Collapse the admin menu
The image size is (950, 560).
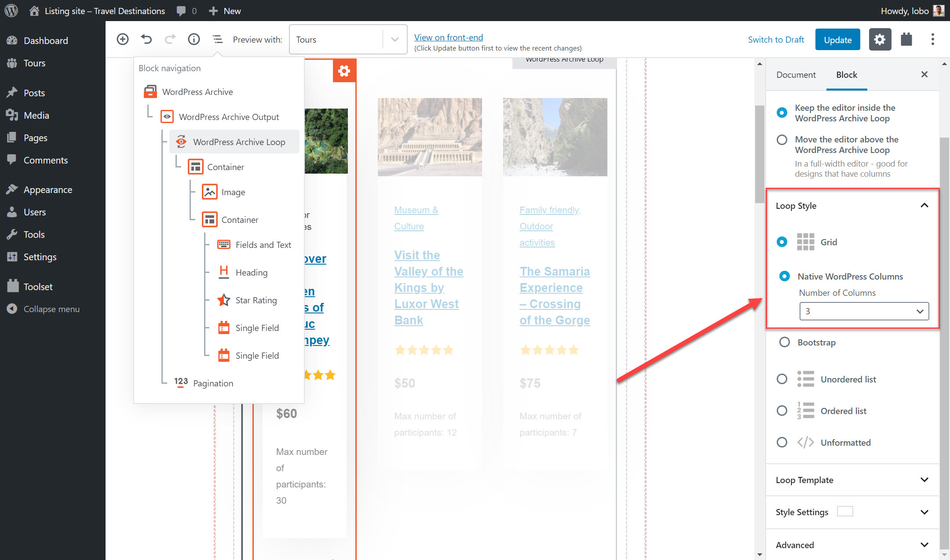[x=51, y=309]
